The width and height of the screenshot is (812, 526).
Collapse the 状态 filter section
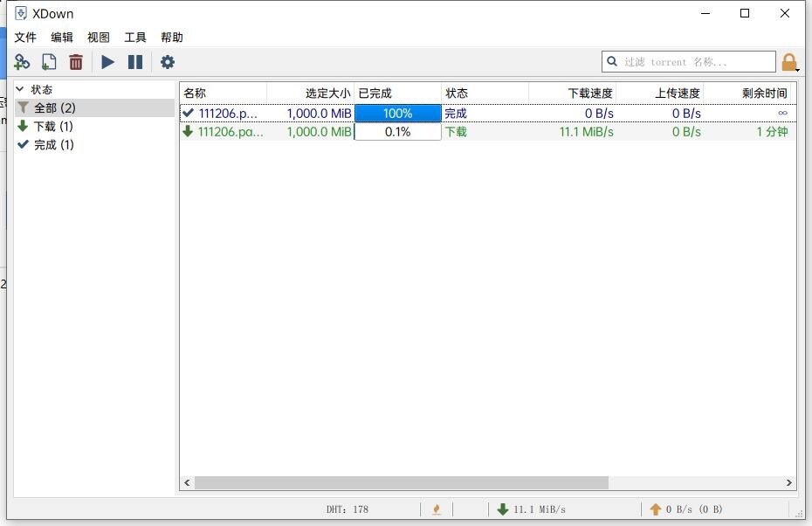pyautogui.click(x=20, y=90)
